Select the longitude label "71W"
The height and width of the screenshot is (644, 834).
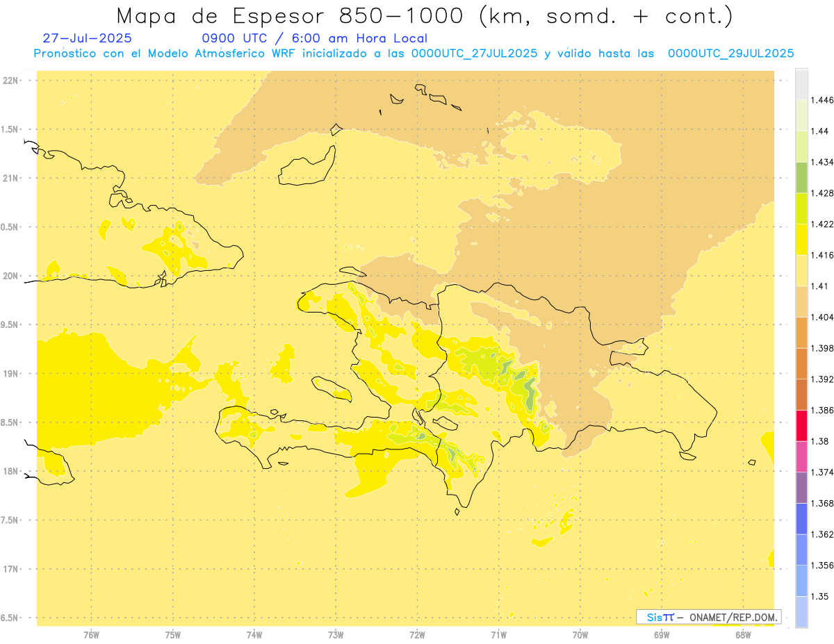coord(498,635)
